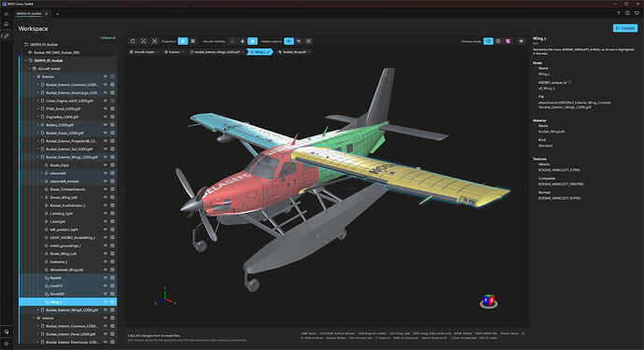Screen dimensions: 644x350
Task: Select the second aircraft visibility icon
Action: [x=243, y=41]
